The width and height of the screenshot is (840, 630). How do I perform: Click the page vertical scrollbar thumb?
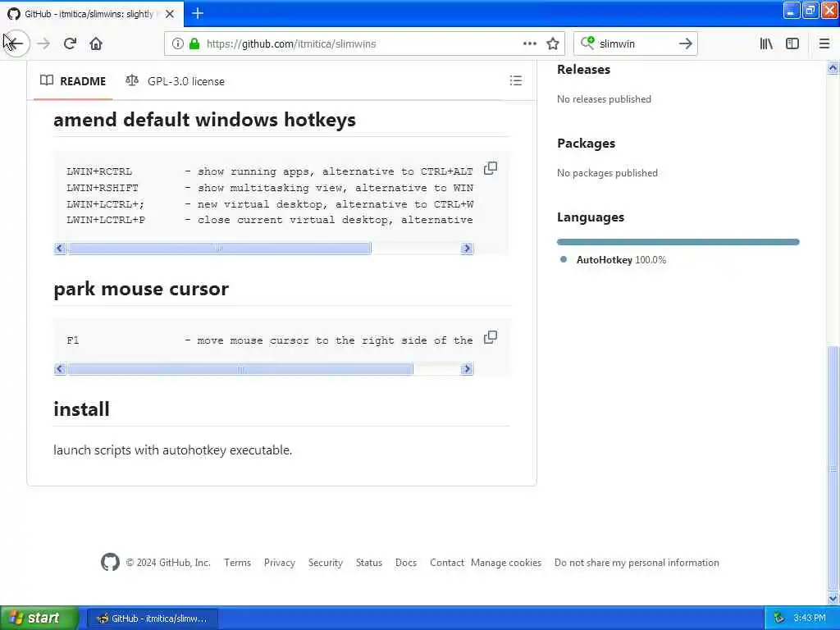click(833, 468)
